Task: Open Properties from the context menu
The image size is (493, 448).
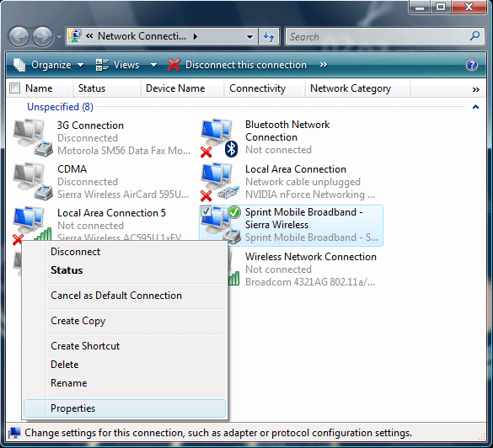Action: tap(125, 408)
